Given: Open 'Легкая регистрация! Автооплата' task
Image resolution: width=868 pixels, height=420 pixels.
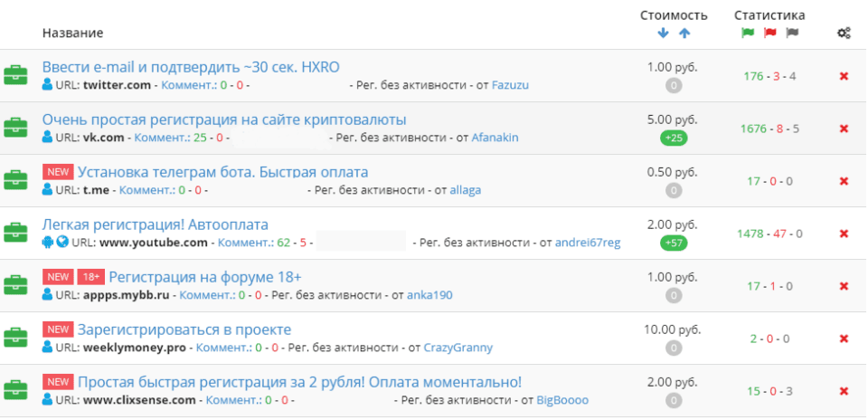Looking at the screenshot, I should (155, 224).
